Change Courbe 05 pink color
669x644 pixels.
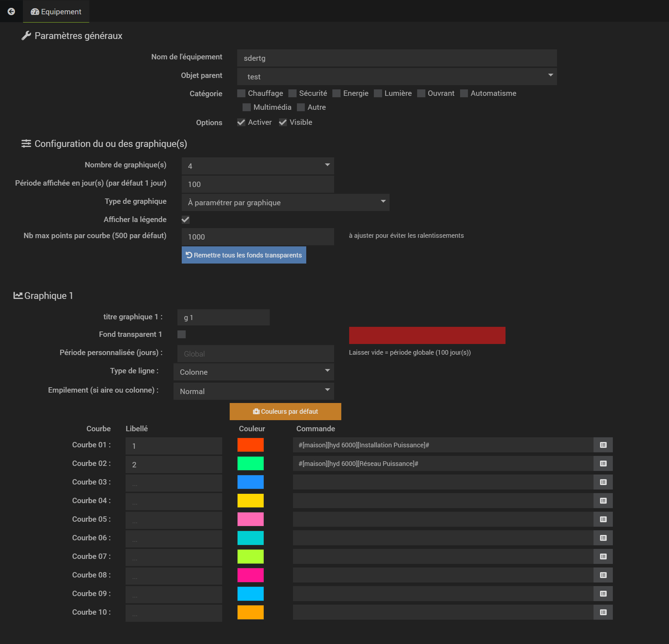click(x=250, y=519)
